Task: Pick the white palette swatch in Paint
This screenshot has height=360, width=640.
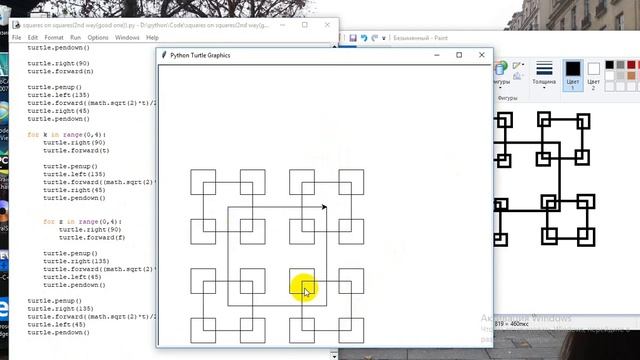Action: tap(609, 76)
